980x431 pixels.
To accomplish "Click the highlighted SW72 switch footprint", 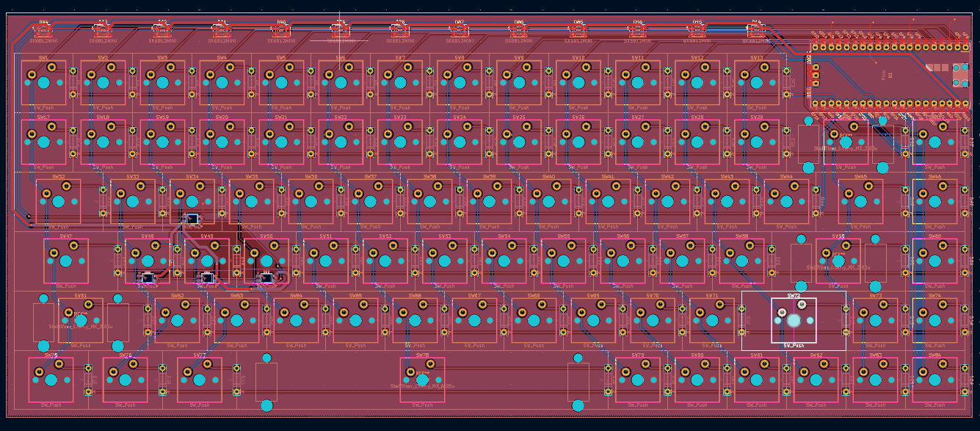I will (x=794, y=320).
